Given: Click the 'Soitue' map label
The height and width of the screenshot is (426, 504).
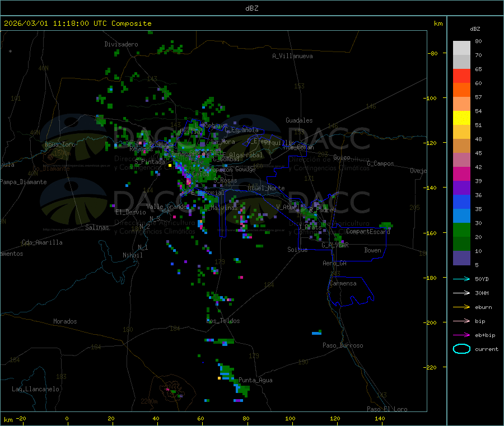Looking at the screenshot, I should tap(297, 250).
